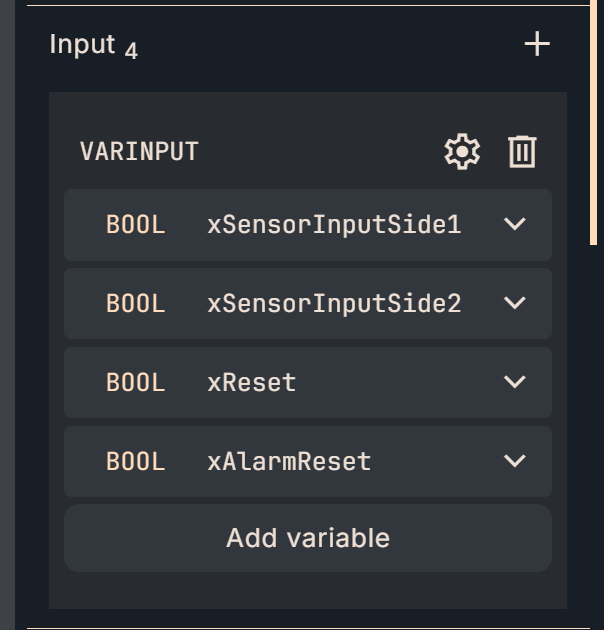Click the Input section header title
Screen dimensions: 604x630
tap(82, 45)
